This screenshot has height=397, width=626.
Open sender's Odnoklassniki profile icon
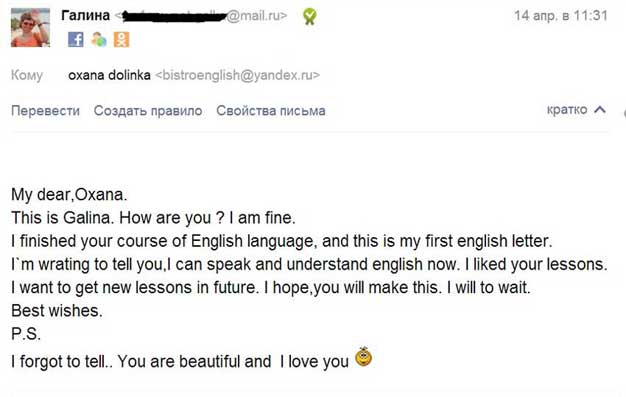point(121,40)
